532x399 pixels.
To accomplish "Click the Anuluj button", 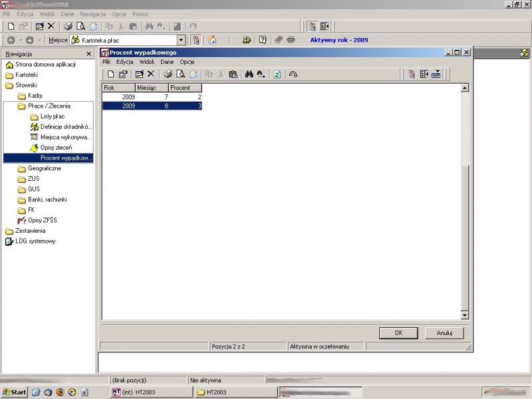I will click(444, 333).
